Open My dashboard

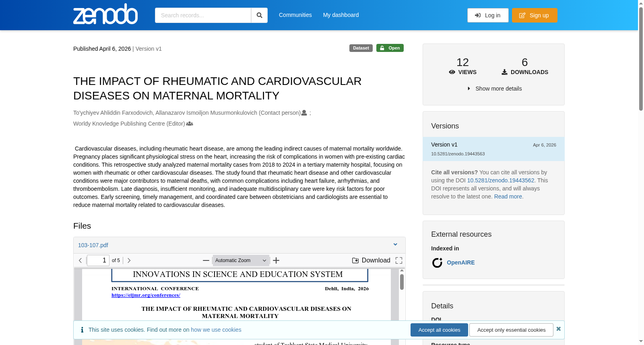(341, 15)
